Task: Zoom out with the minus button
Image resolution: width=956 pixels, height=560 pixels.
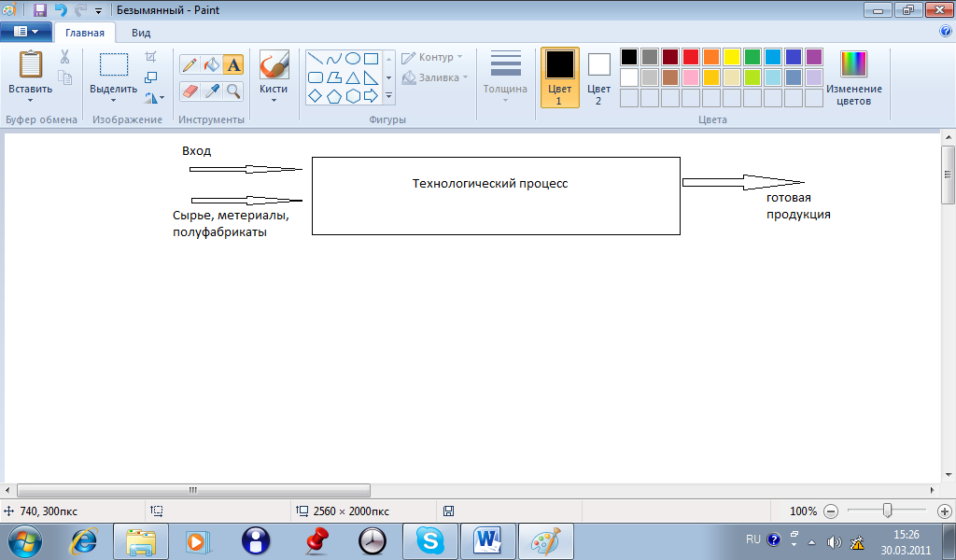Action: 831,511
